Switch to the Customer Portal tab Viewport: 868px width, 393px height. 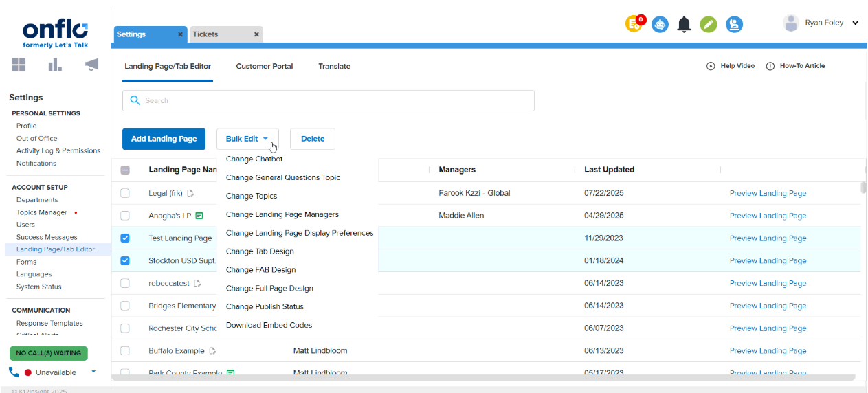click(x=264, y=67)
